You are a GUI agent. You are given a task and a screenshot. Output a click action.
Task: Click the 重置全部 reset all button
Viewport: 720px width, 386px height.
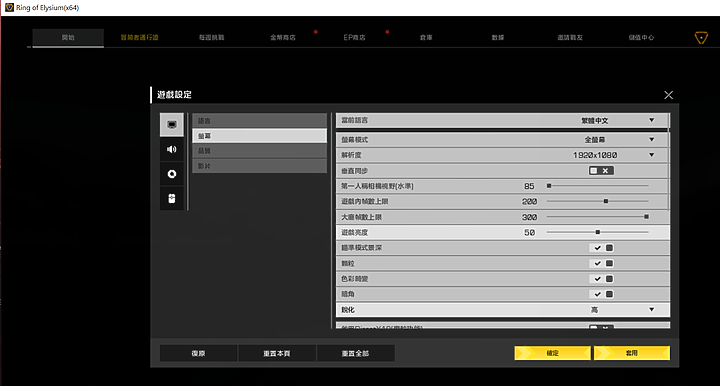[x=355, y=353]
